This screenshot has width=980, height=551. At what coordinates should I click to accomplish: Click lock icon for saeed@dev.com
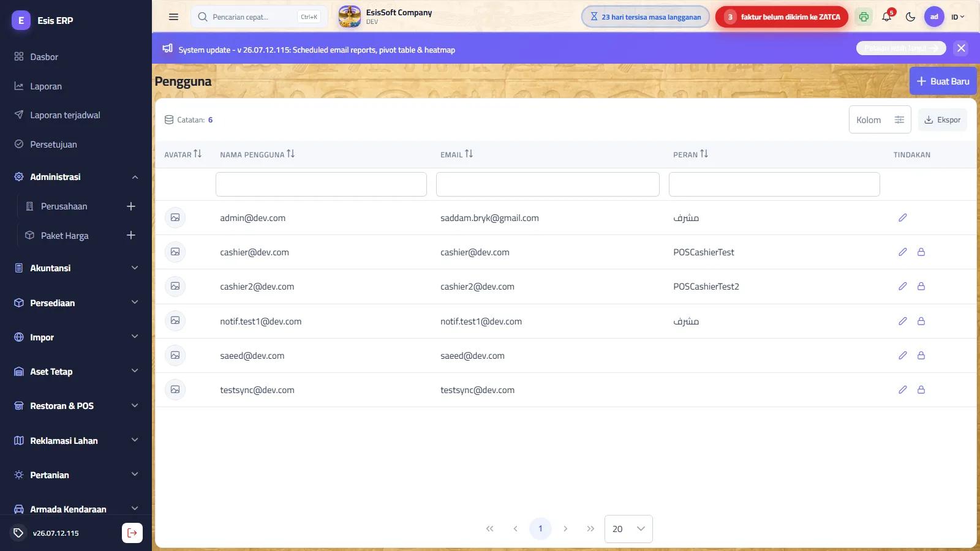click(x=921, y=356)
